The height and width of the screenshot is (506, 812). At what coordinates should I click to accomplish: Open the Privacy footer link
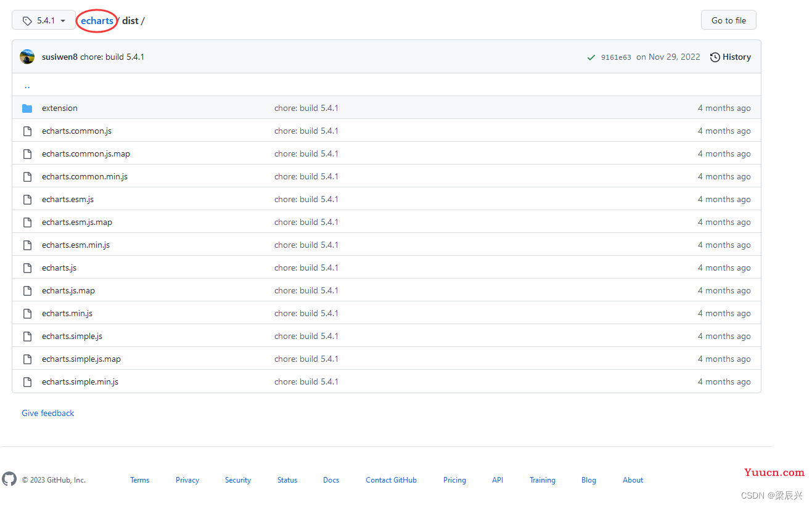pos(187,480)
